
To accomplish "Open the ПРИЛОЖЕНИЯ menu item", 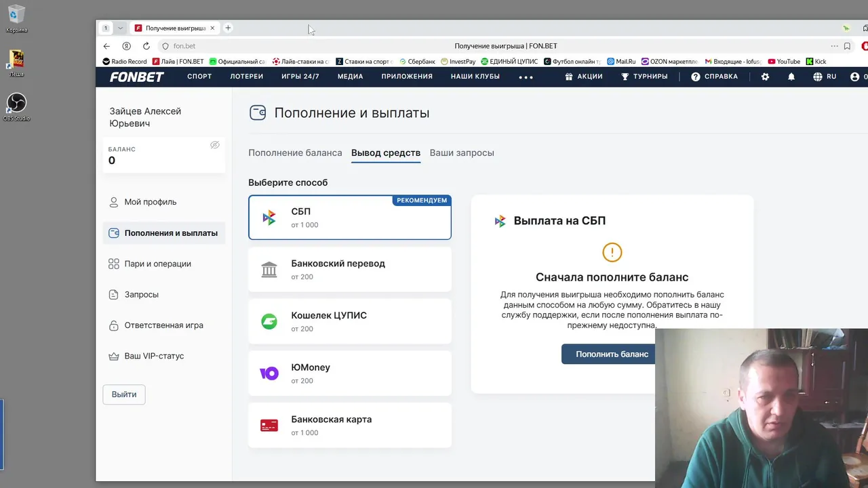I will pos(407,77).
